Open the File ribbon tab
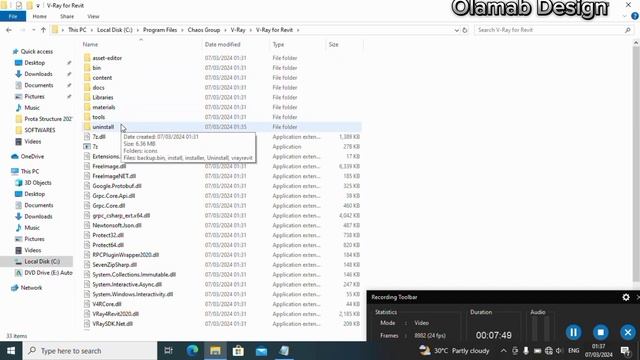This screenshot has width=640, height=360. pos(13,16)
